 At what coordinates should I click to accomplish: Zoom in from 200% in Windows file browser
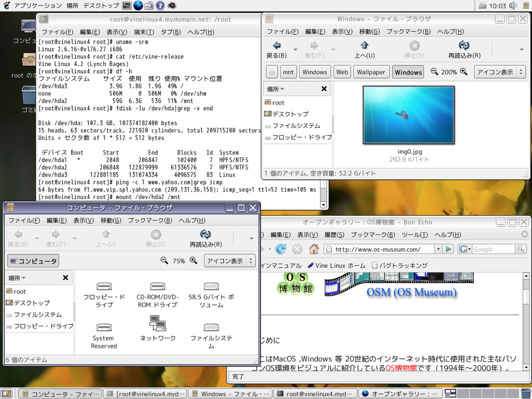[463, 72]
